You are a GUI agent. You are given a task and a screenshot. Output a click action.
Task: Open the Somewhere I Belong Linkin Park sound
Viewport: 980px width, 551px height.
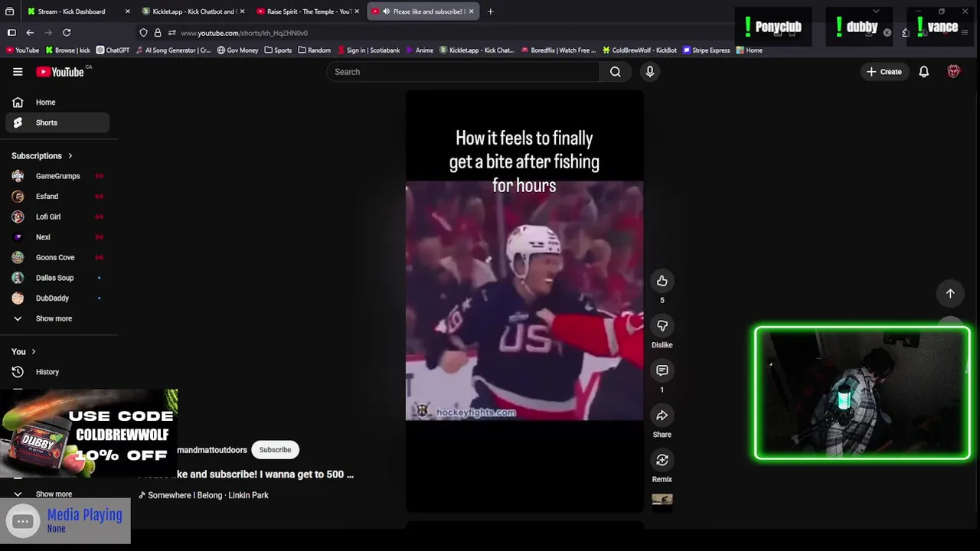204,495
